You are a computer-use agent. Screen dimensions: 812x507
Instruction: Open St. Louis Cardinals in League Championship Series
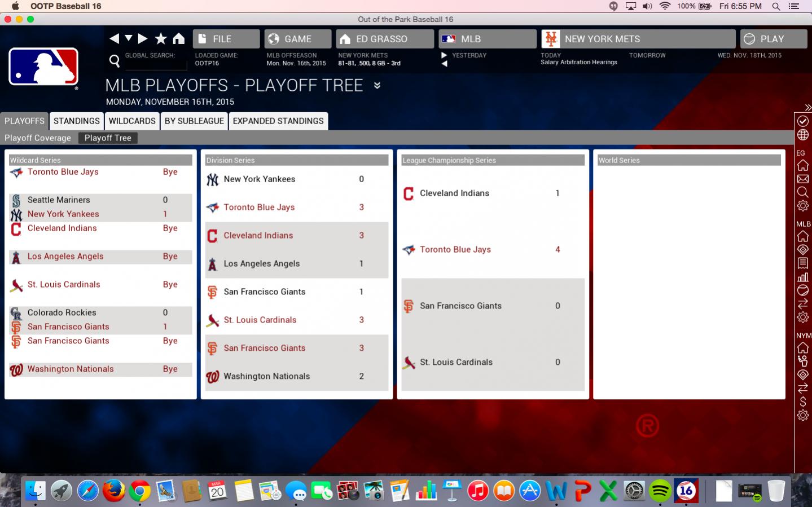click(x=456, y=363)
